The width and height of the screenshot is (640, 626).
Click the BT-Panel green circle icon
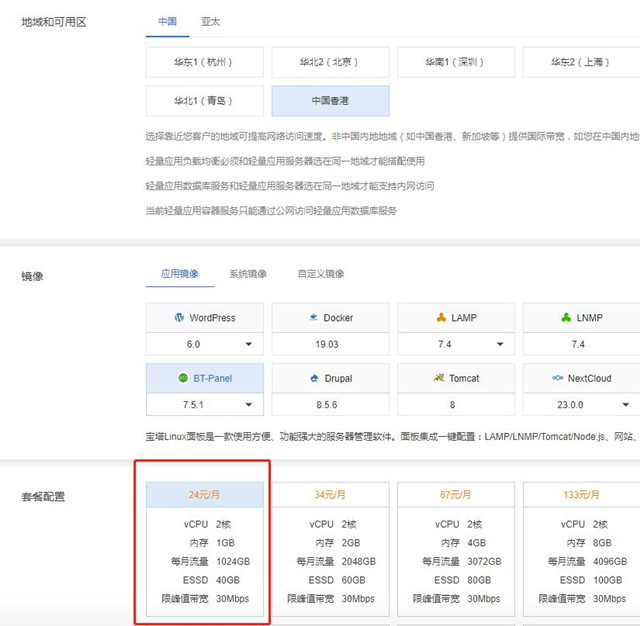pyautogui.click(x=183, y=378)
